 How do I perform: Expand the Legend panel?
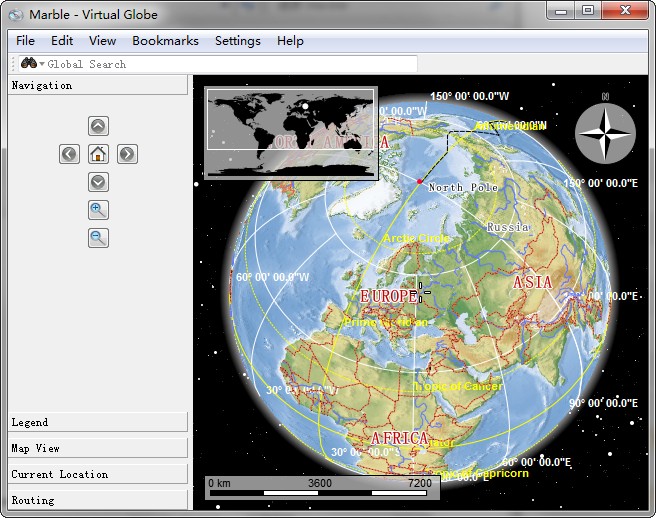pyautogui.click(x=98, y=422)
